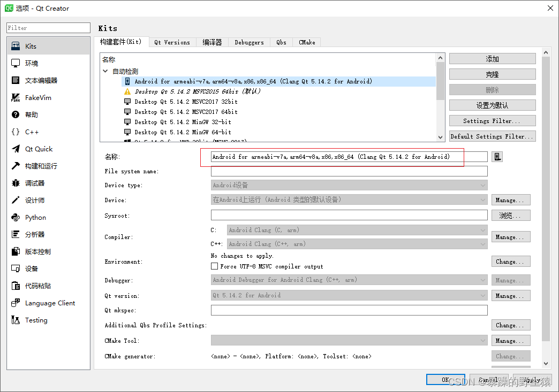
Task: Click the Settings Filter button
Action: click(x=492, y=120)
